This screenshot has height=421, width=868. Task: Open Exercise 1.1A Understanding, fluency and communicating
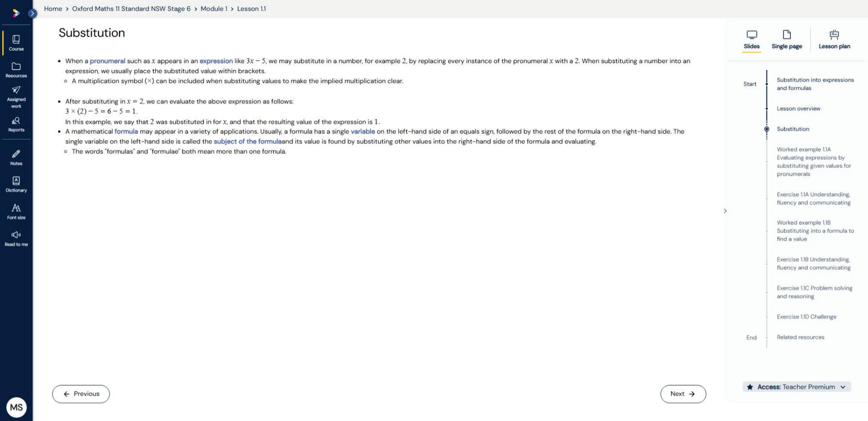click(814, 199)
